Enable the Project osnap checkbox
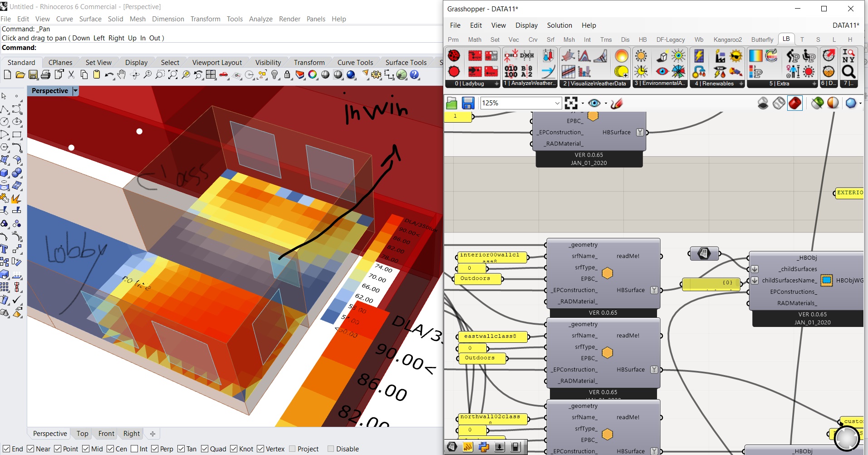The height and width of the screenshot is (455, 868). click(292, 449)
